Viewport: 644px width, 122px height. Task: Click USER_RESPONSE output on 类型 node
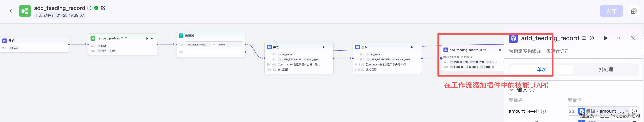click(290, 59)
